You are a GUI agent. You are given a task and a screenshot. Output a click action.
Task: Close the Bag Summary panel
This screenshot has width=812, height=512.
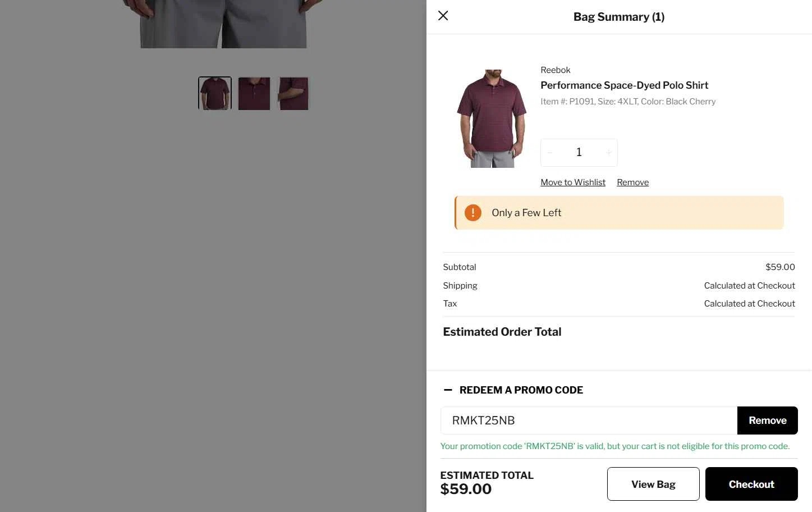443,16
